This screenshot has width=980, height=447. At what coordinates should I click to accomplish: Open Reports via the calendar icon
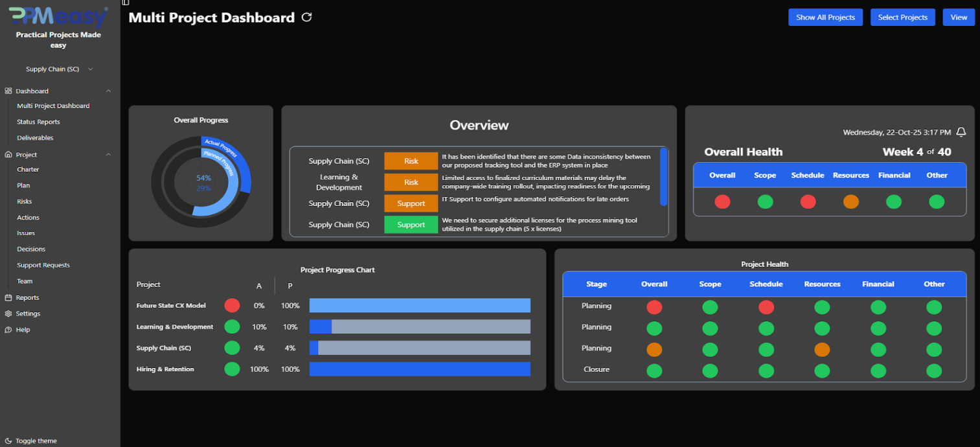tap(8, 297)
